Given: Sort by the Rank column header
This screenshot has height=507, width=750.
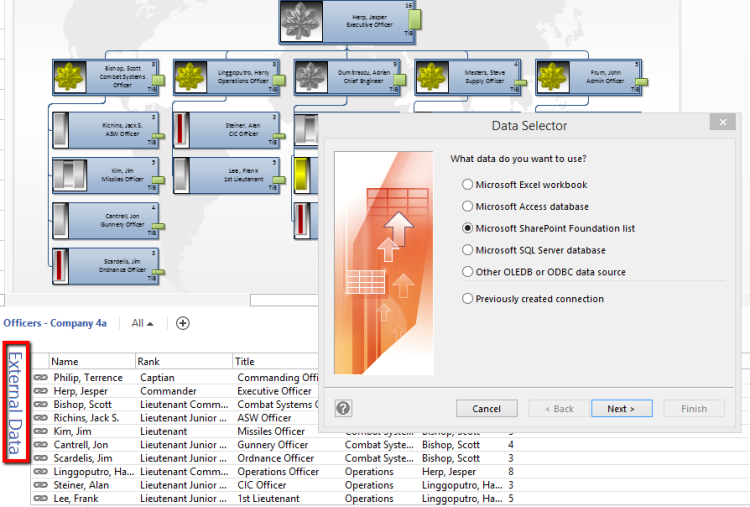Looking at the screenshot, I should pyautogui.click(x=184, y=362).
